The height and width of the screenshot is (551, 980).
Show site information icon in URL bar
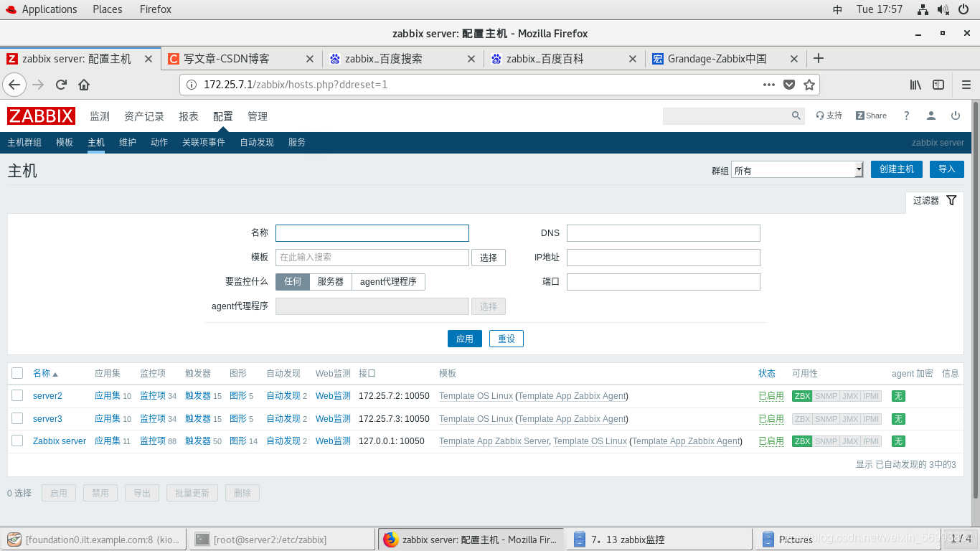click(192, 85)
